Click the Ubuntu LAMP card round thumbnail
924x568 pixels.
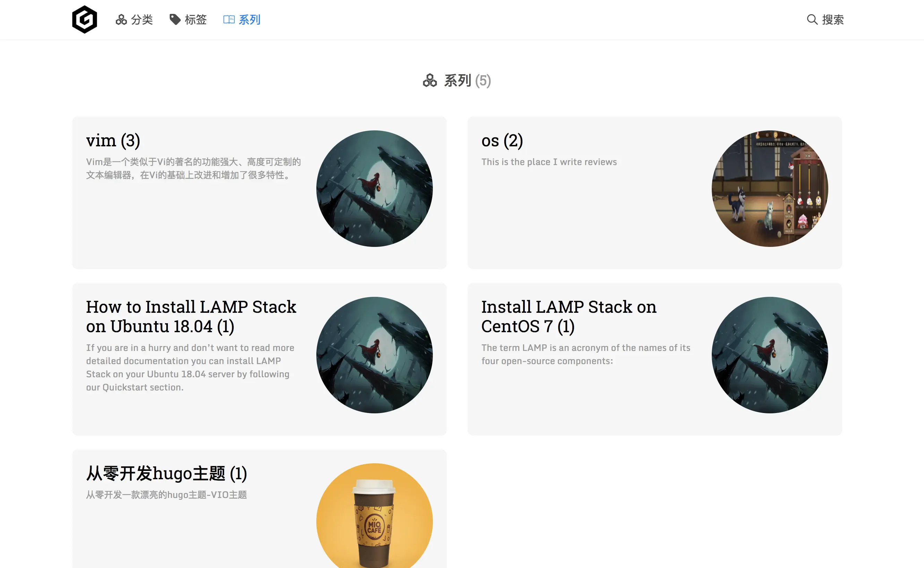pyautogui.click(x=374, y=355)
